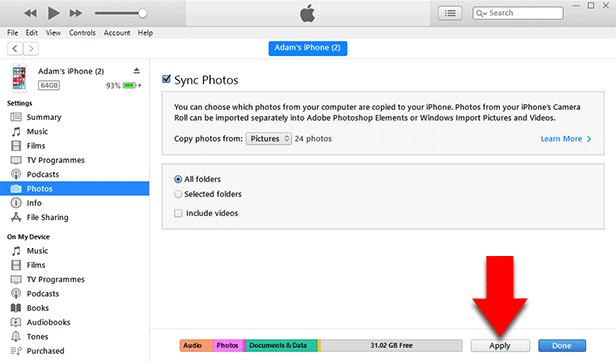Click into the Search field

point(518,13)
